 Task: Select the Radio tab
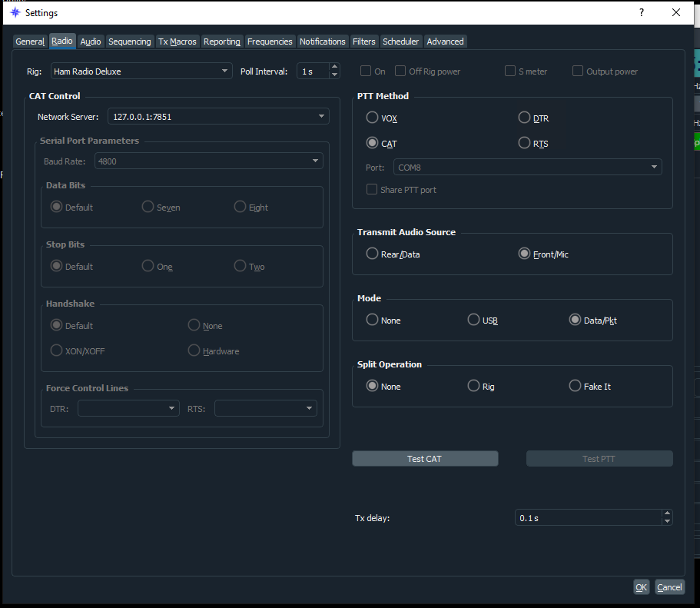tap(62, 41)
